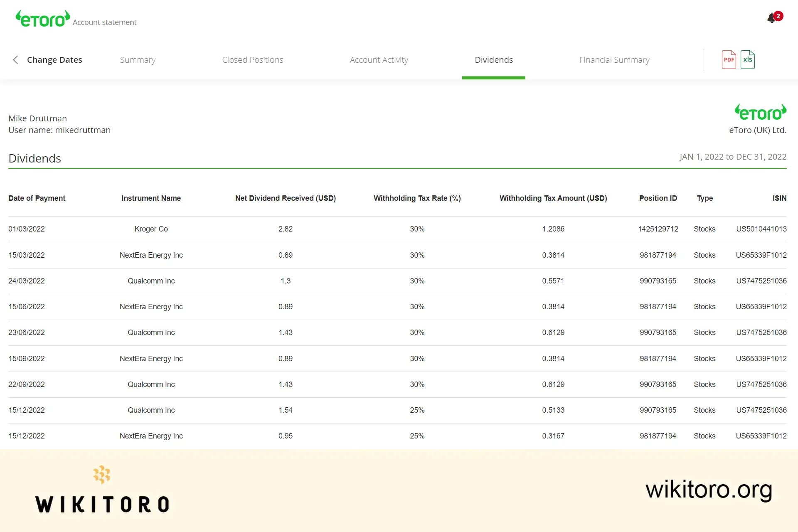Export the statement as PDF
This screenshot has height=532, width=798.
point(728,59)
